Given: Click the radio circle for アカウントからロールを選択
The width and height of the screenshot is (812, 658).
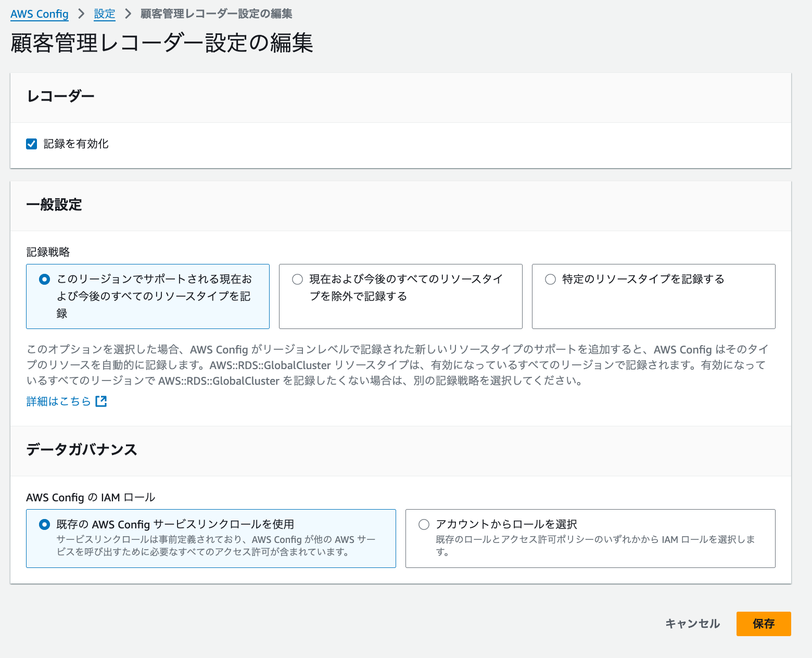Looking at the screenshot, I should [x=424, y=524].
